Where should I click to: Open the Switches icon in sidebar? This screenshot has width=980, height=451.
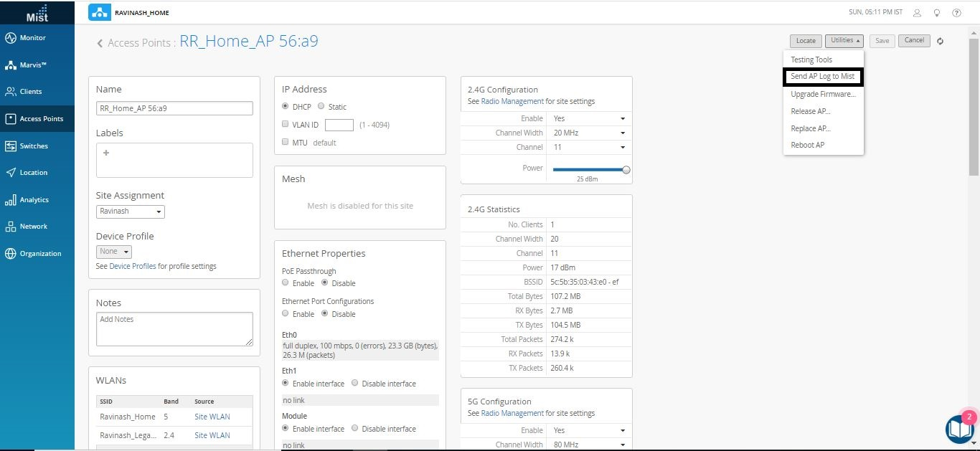(x=11, y=146)
